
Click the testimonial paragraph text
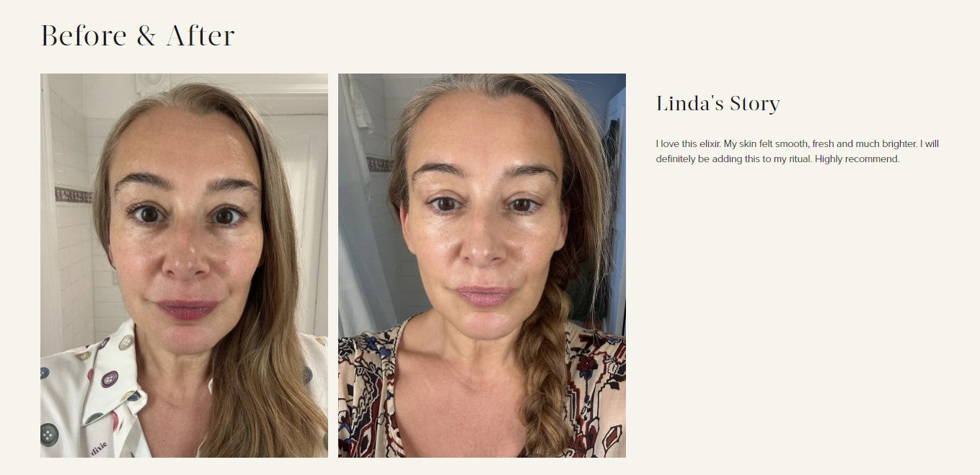798,151
